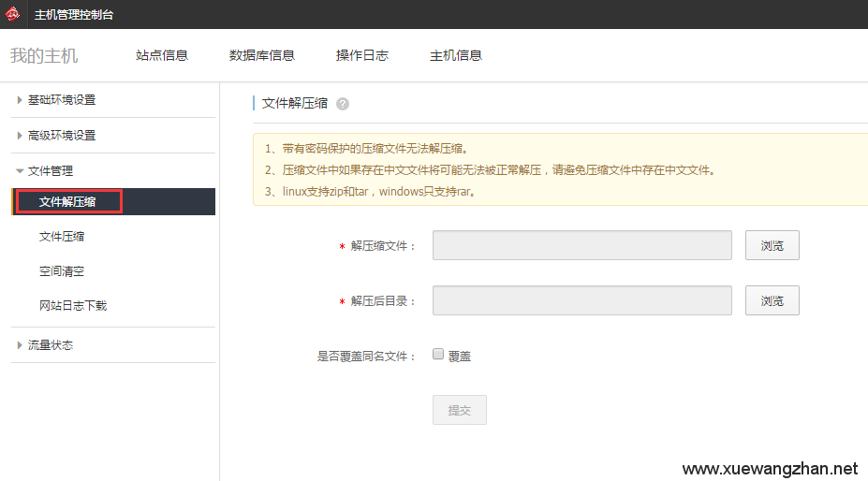Open 文件压缩 in the sidebar
868x481 pixels.
tap(62, 237)
